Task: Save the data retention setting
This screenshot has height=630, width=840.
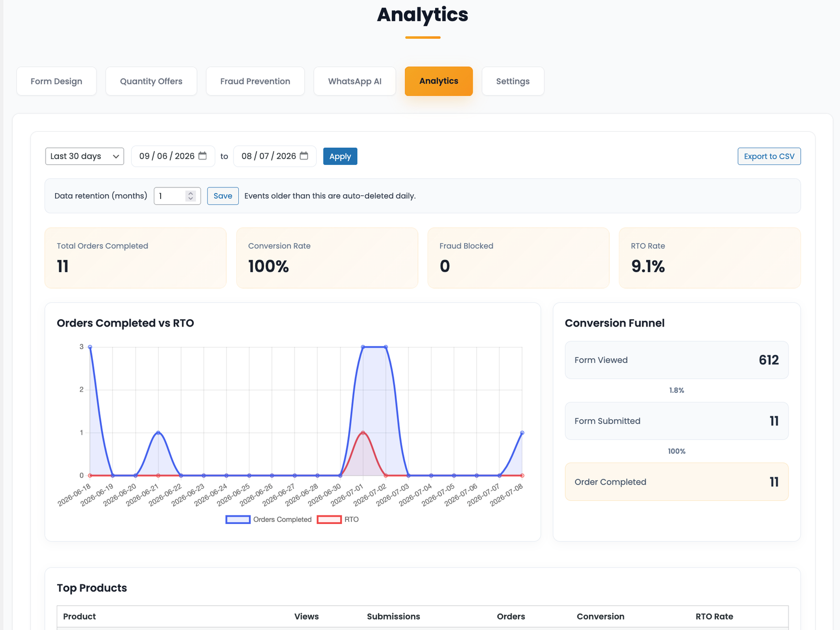Action: pos(223,196)
